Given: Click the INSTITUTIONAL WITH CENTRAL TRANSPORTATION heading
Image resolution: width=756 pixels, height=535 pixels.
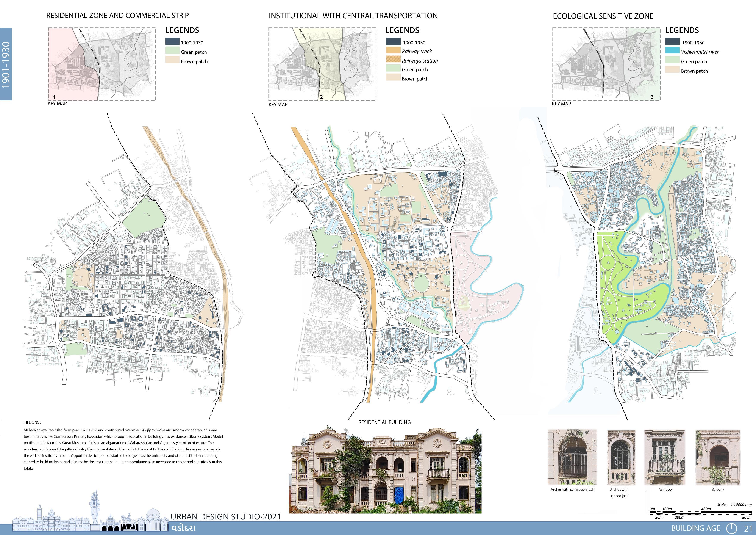Looking at the screenshot, I should click(353, 16).
